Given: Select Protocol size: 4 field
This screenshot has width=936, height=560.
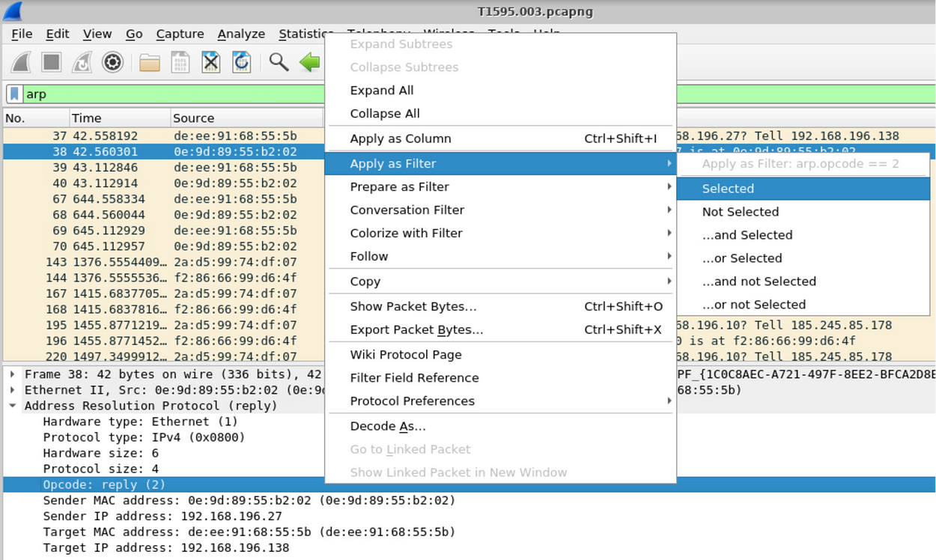Looking at the screenshot, I should tap(100, 469).
